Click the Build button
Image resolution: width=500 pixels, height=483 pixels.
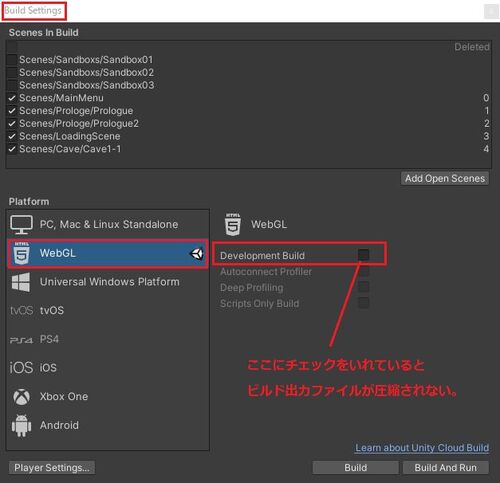(x=355, y=468)
